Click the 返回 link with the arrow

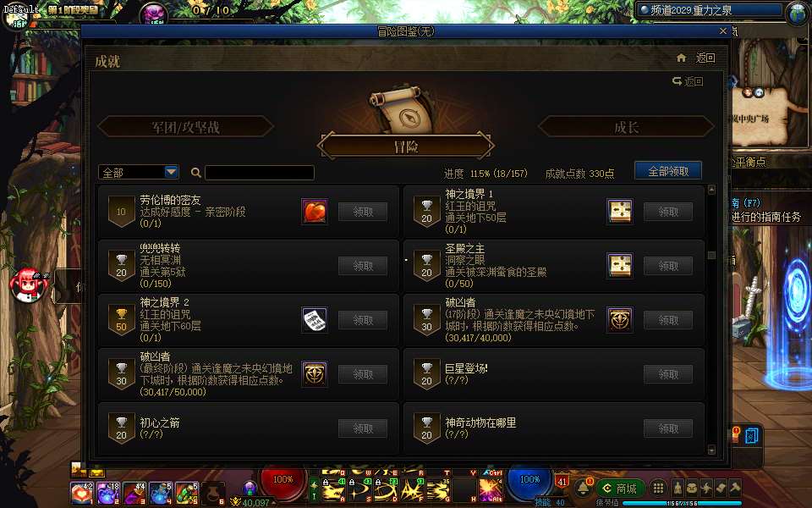coord(688,81)
